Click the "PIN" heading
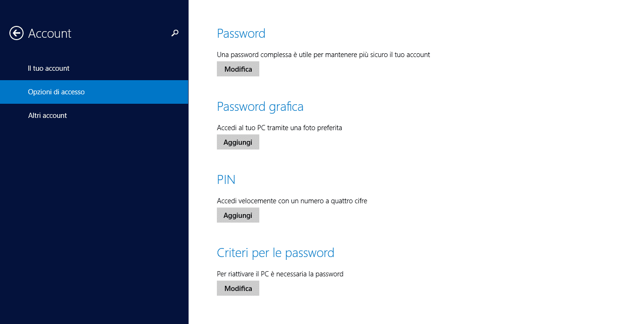This screenshot has width=644, height=324. [226, 179]
